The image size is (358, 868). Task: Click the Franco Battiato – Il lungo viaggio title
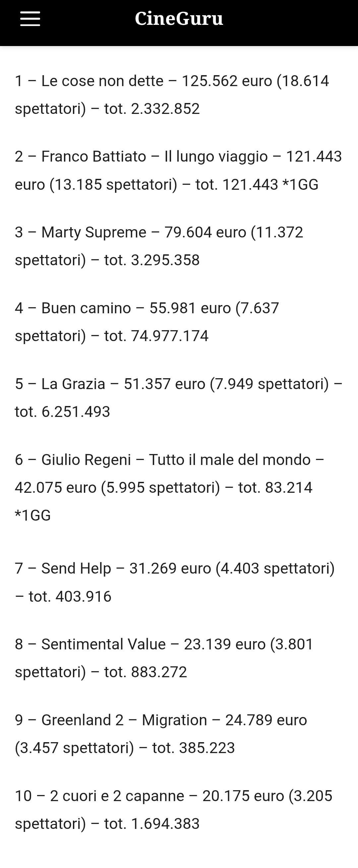tap(154, 157)
